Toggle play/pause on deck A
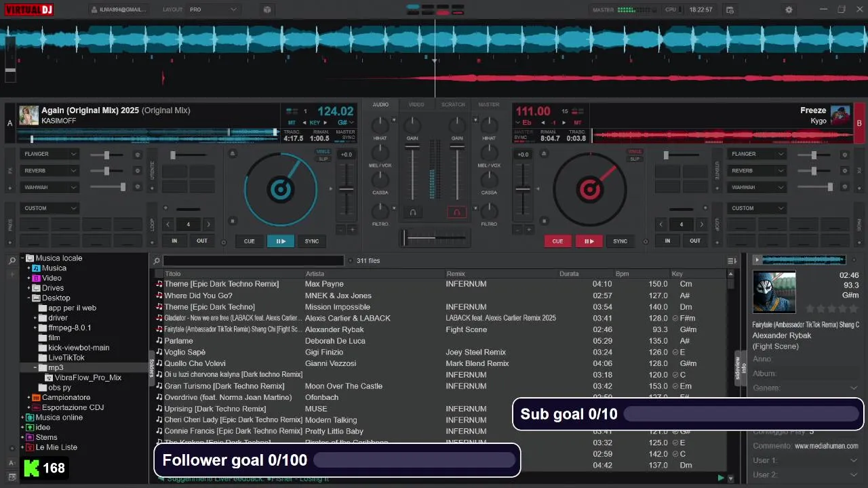This screenshot has width=868, height=488. point(281,241)
